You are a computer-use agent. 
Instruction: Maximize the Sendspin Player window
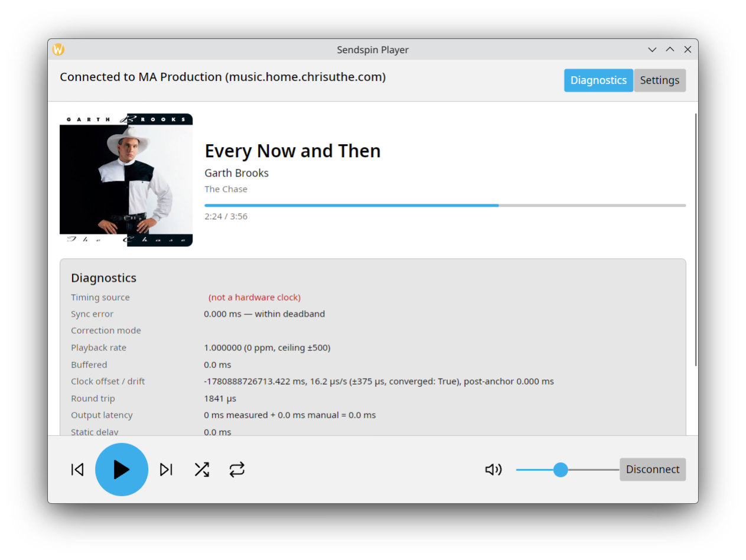670,50
